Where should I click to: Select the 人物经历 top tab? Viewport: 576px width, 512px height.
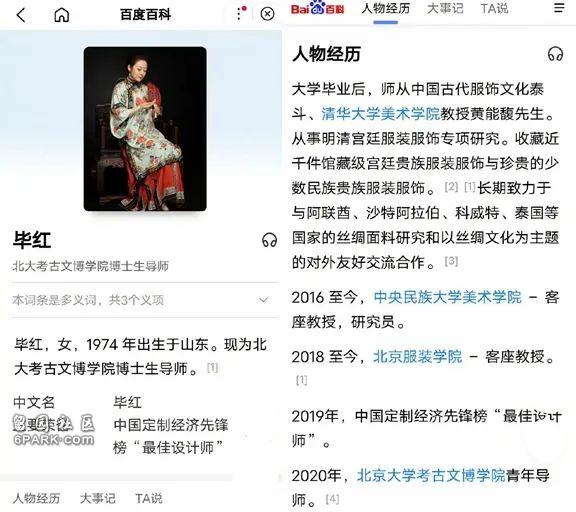point(386,8)
